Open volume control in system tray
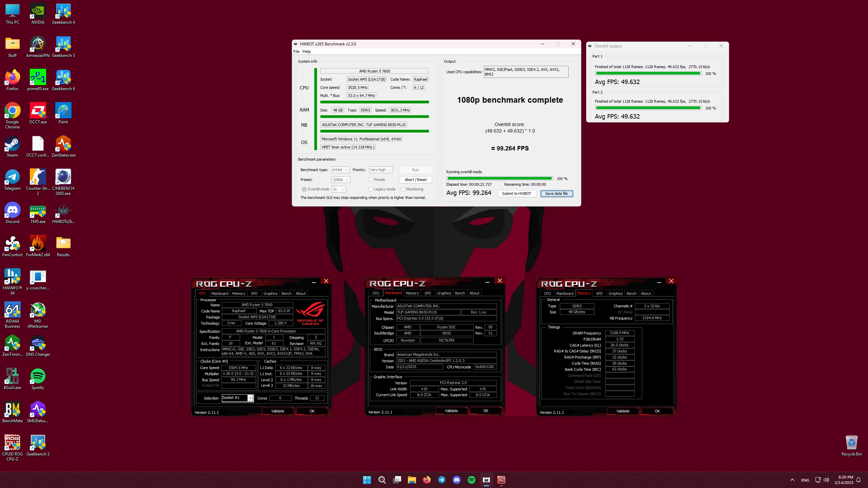868x488 pixels. coord(826,480)
